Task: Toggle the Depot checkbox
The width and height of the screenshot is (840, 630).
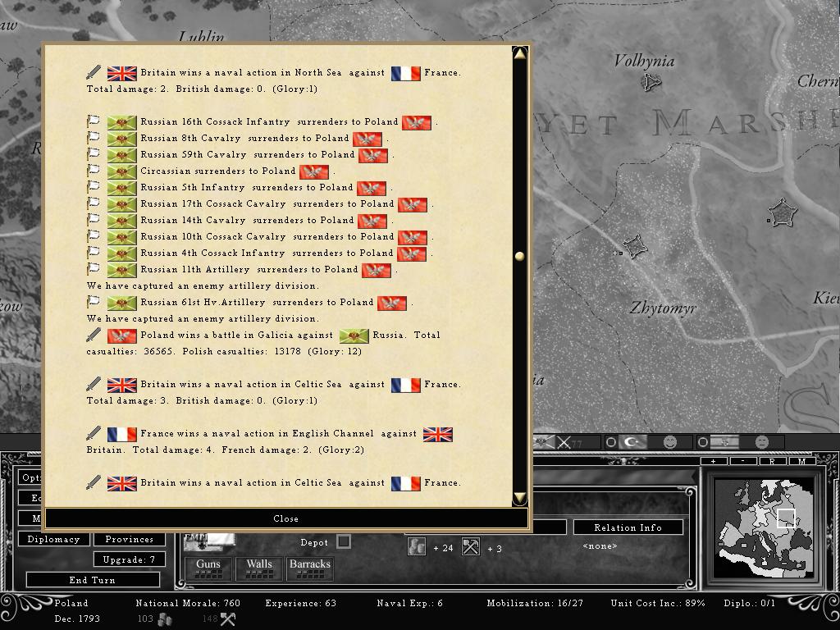Action: click(x=344, y=541)
